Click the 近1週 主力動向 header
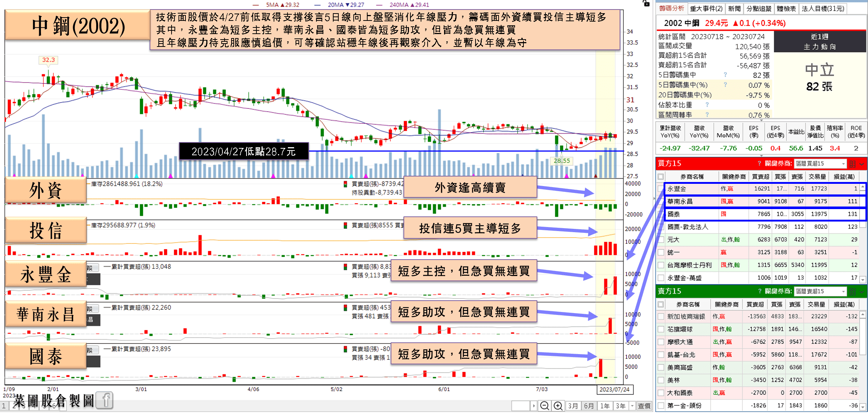Image resolution: width=868 pixels, height=420 pixels. tap(820, 42)
